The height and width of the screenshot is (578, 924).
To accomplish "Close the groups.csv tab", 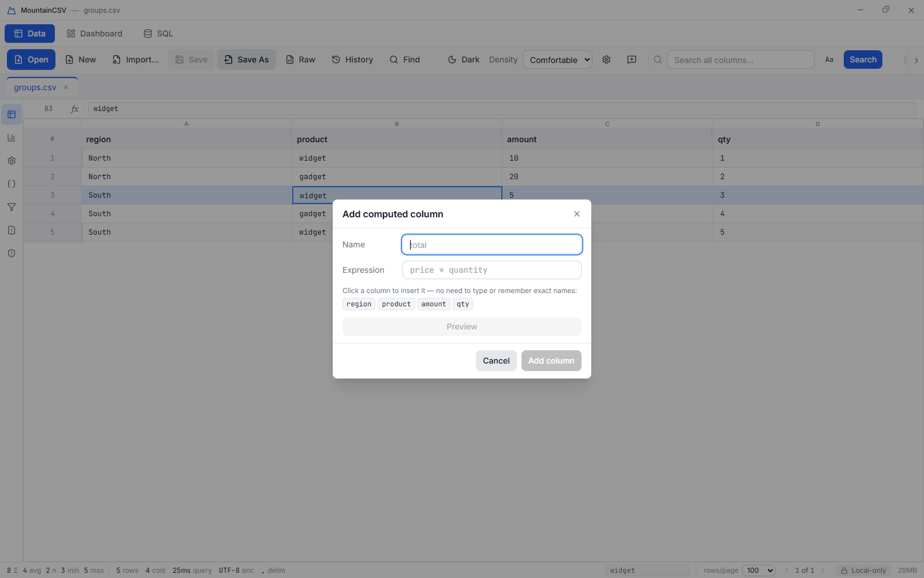I will coord(66,87).
